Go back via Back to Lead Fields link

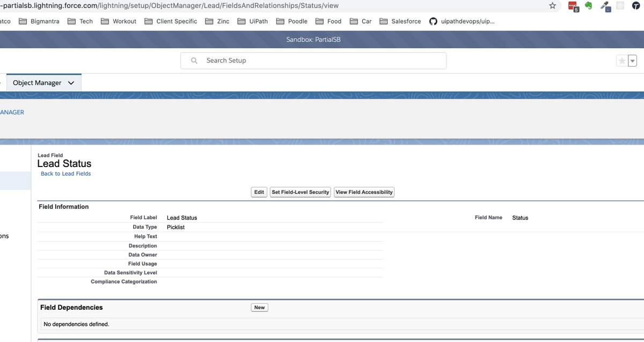[x=66, y=174]
